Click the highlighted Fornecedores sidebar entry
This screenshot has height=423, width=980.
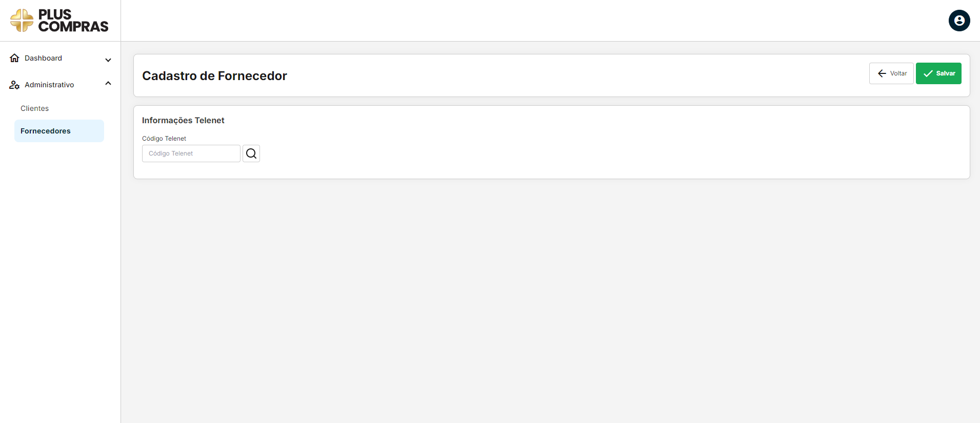pos(59,131)
